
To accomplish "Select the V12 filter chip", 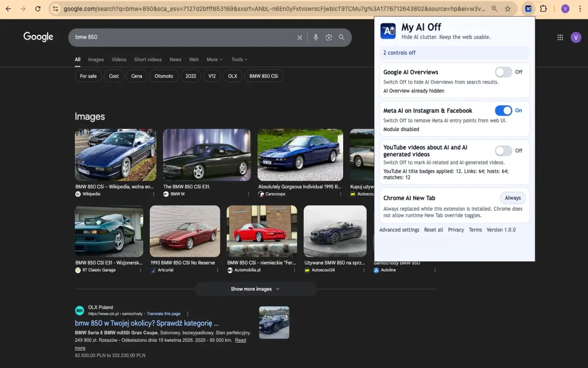I will [x=212, y=76].
